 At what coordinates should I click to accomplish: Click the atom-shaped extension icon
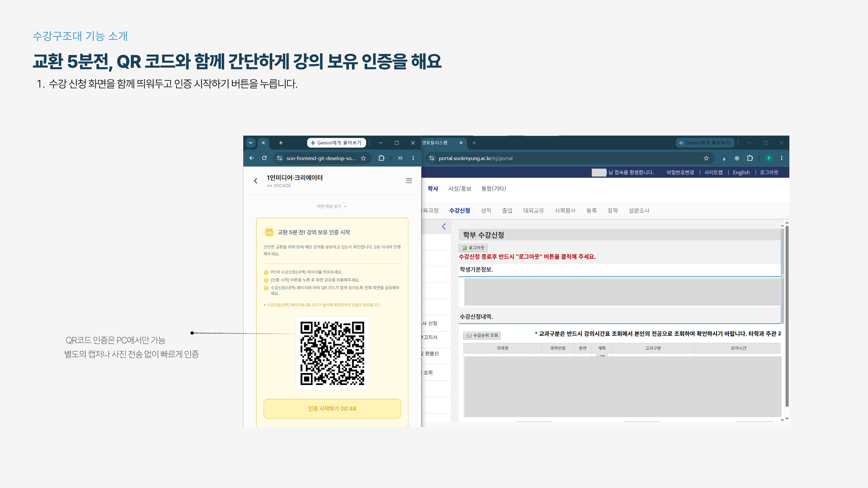[x=737, y=158]
